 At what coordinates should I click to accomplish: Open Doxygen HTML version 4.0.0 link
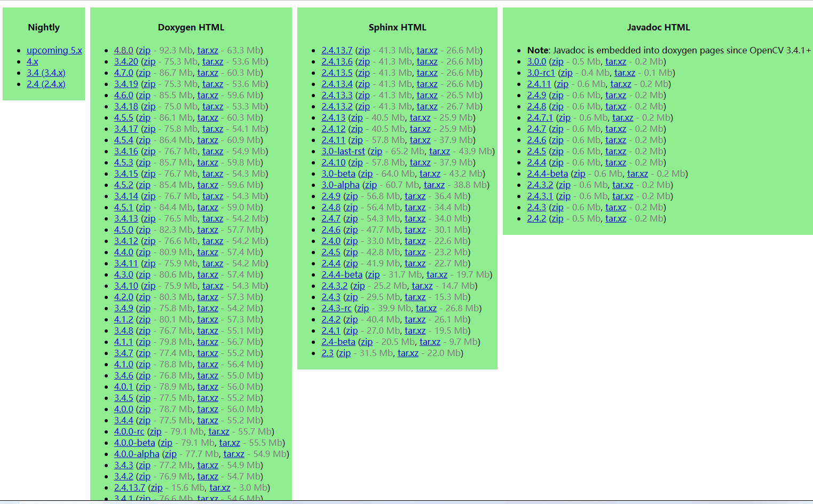click(x=124, y=409)
